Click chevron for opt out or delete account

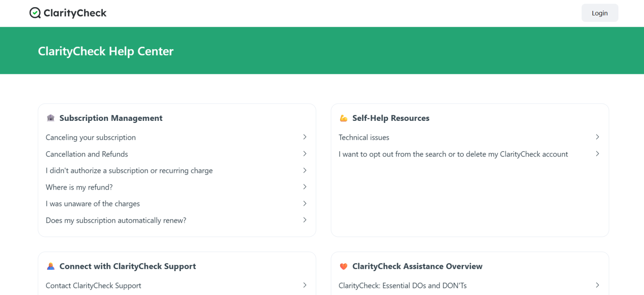[x=597, y=154]
